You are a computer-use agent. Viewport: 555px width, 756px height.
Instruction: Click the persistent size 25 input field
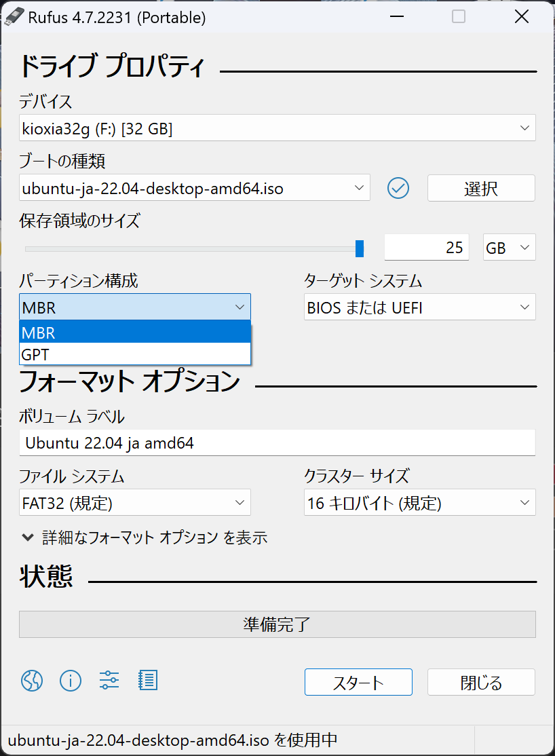point(427,247)
